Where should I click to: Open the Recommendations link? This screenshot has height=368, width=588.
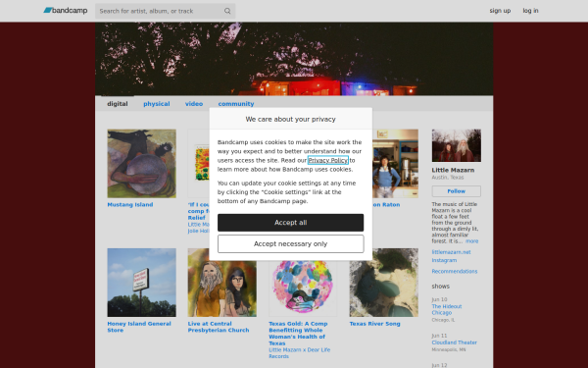455,271
